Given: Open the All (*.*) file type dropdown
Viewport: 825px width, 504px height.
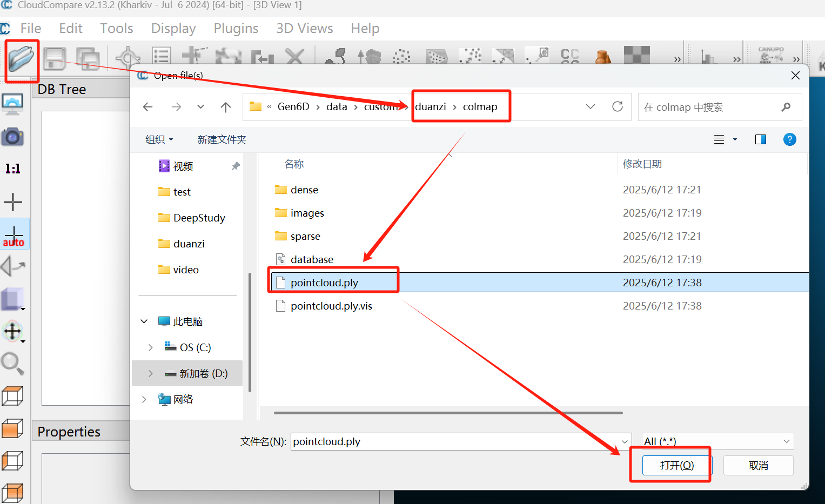Looking at the screenshot, I should [717, 441].
